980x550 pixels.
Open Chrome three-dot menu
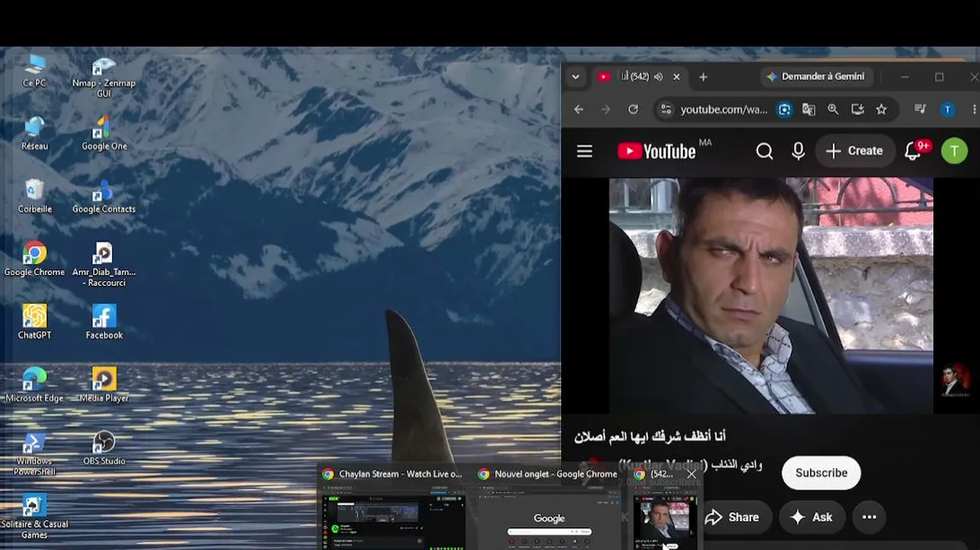point(975,109)
